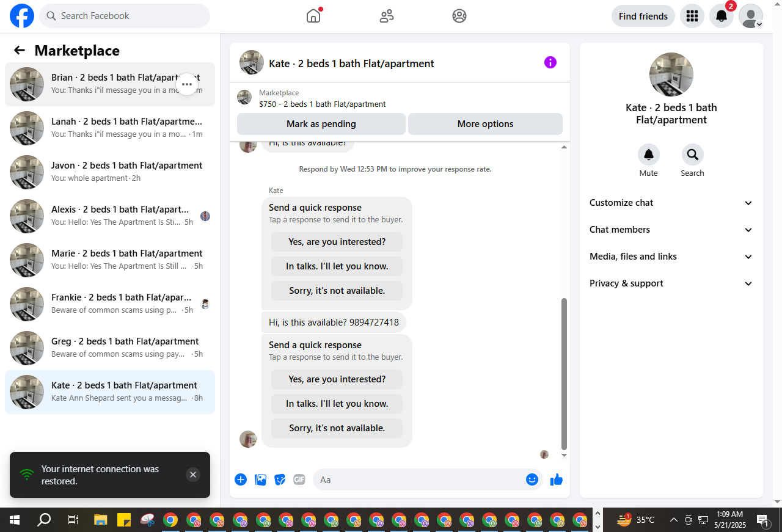Click the chat scrollbar up arrow
Image resolution: width=782 pixels, height=532 pixels.
click(564, 147)
